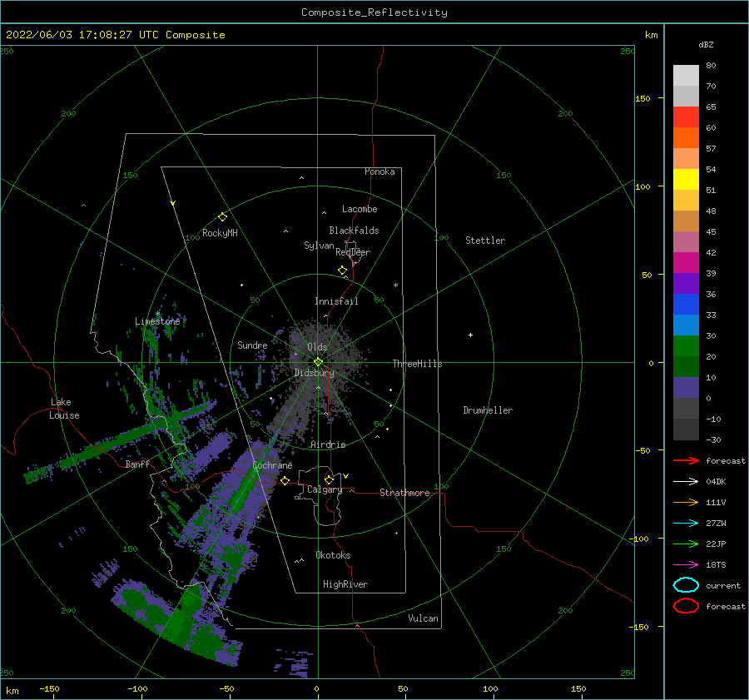Click the magenta 18TS arrow legend icon
This screenshot has height=700, width=749.
click(686, 565)
